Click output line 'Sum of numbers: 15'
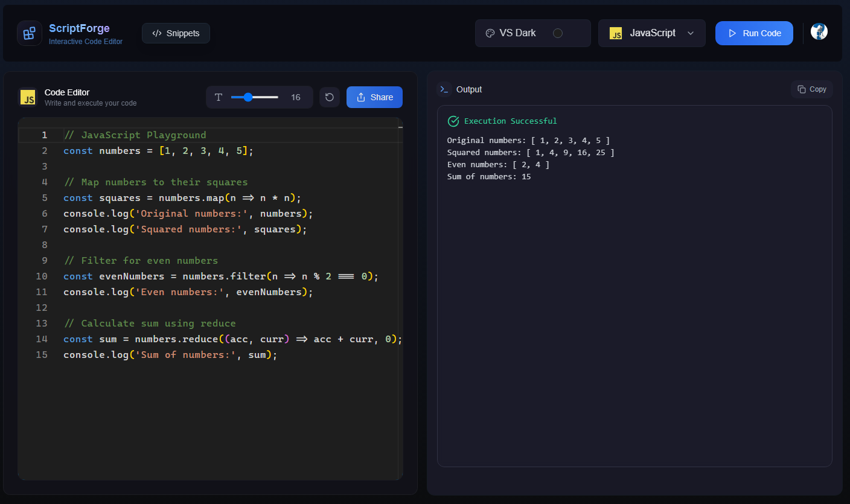The height and width of the screenshot is (504, 850). coord(489,177)
